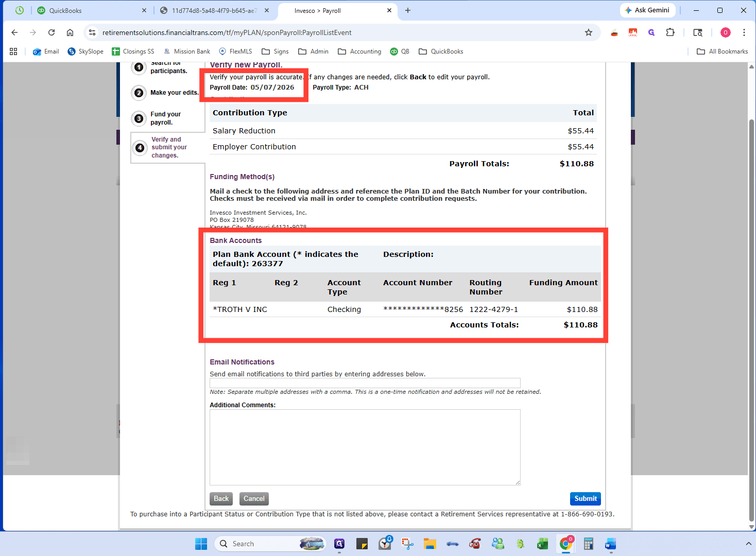Image resolution: width=756 pixels, height=556 pixels.
Task: Open the Extensions puzzle-piece menu
Action: coord(670,32)
